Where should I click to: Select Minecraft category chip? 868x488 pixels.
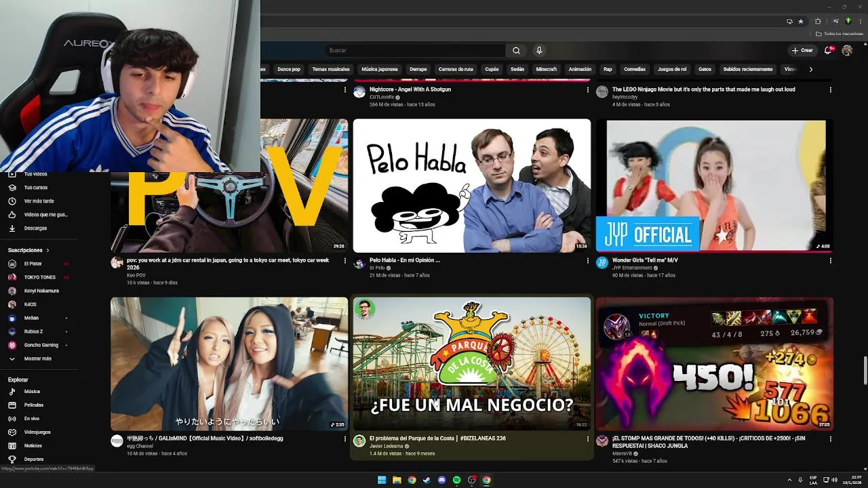coord(547,69)
